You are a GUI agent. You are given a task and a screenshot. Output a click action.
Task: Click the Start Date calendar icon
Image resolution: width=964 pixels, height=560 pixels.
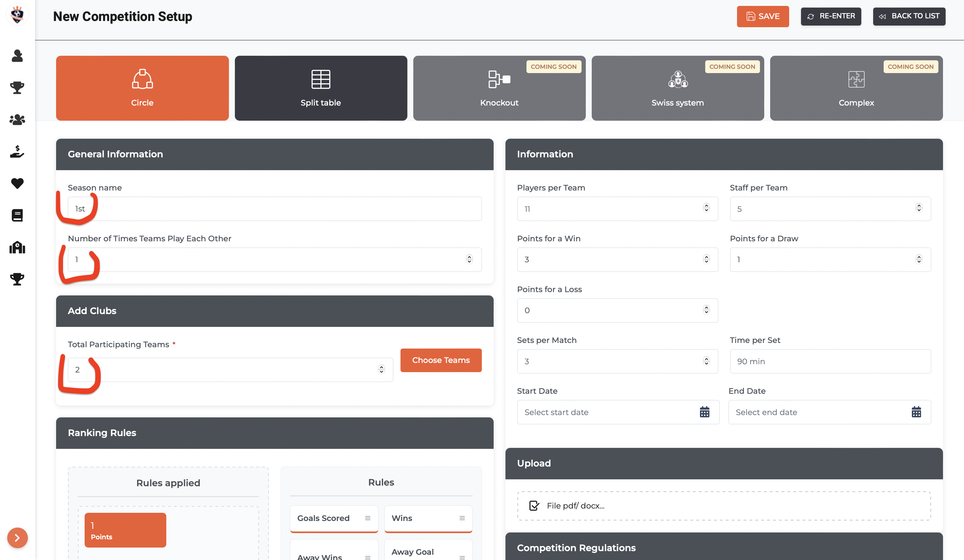pos(704,412)
